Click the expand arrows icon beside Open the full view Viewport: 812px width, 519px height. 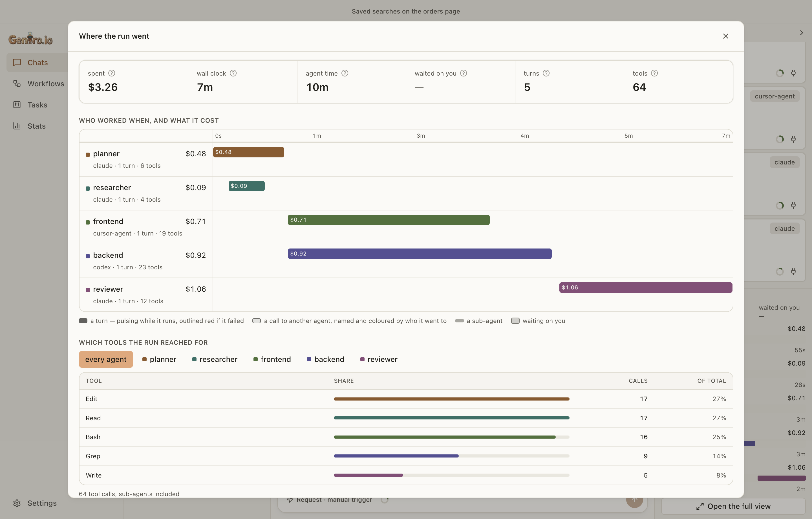click(x=700, y=506)
